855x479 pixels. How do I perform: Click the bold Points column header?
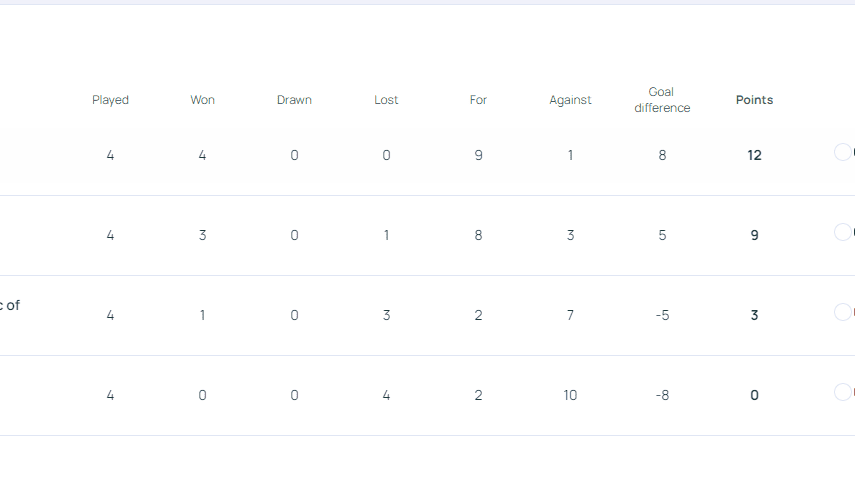pyautogui.click(x=754, y=100)
